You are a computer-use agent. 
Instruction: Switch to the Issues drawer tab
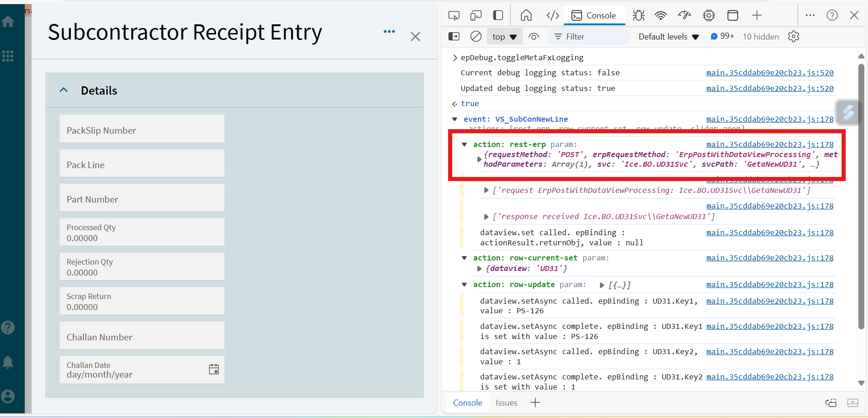point(506,403)
